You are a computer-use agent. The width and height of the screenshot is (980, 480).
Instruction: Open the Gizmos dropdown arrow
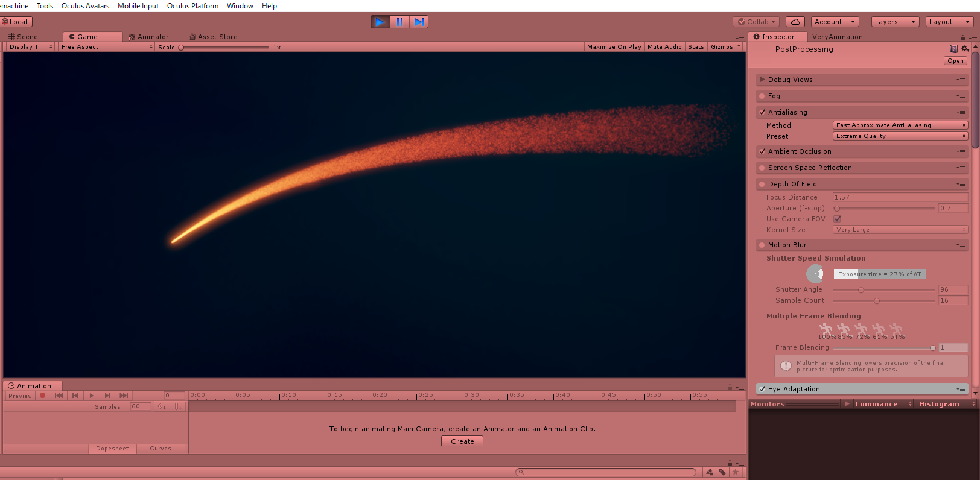(739, 46)
